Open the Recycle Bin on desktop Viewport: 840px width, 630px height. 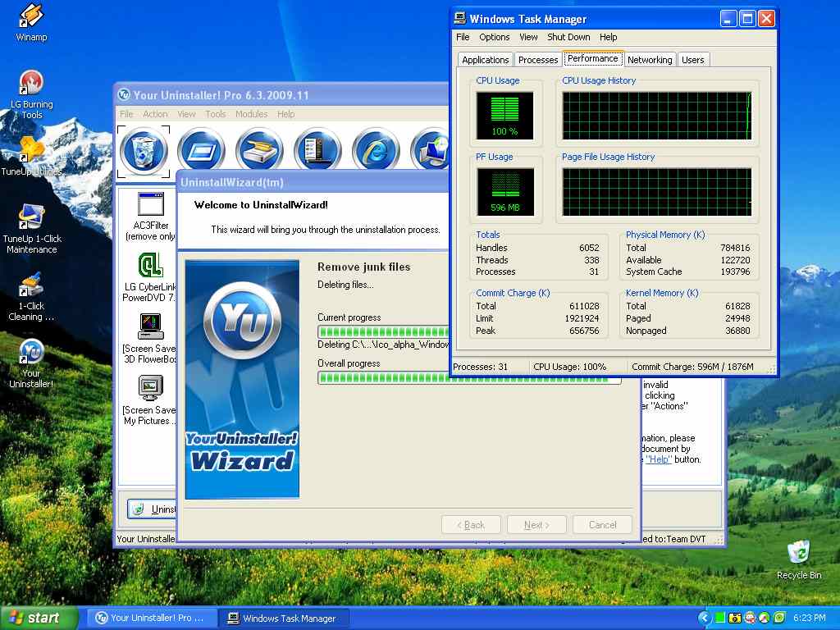pos(799,559)
